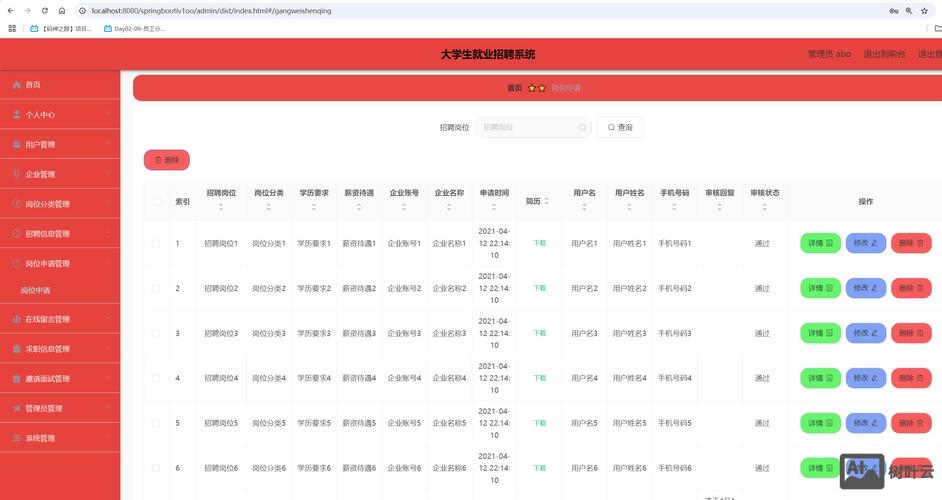Click the sort arrows under 申请时间 column header
Viewport: 942px width, 500px height.
click(494, 208)
